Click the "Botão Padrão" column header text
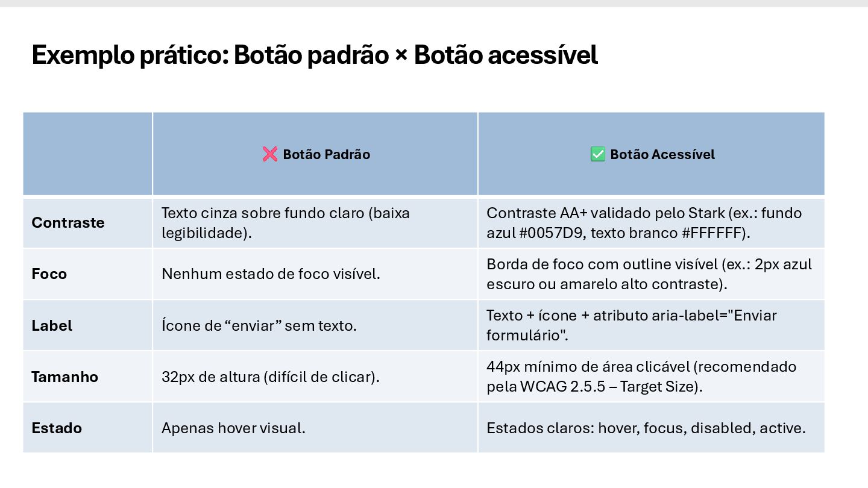The image size is (868, 488). 326,155
